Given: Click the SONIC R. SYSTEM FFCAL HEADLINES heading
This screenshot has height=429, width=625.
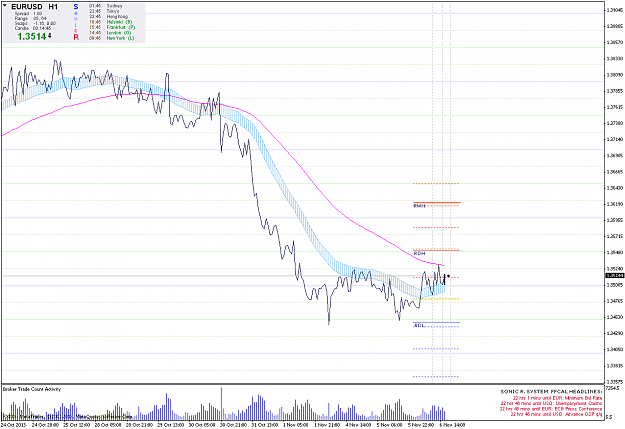Looking at the screenshot, I should 551,392.
